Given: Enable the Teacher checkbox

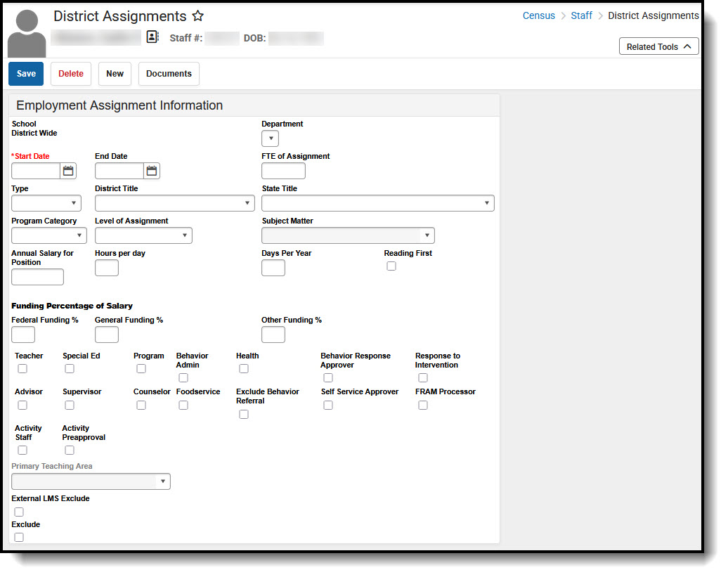Looking at the screenshot, I should 22,368.
